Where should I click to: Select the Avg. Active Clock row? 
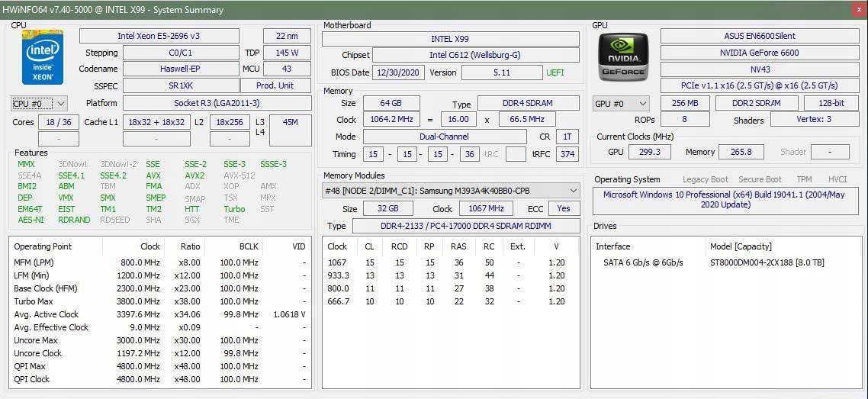[159, 314]
